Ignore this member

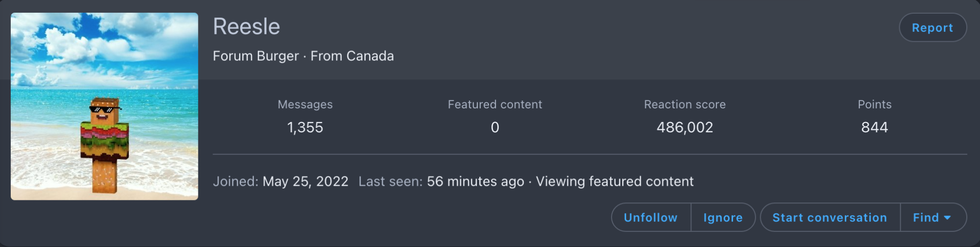(x=723, y=217)
